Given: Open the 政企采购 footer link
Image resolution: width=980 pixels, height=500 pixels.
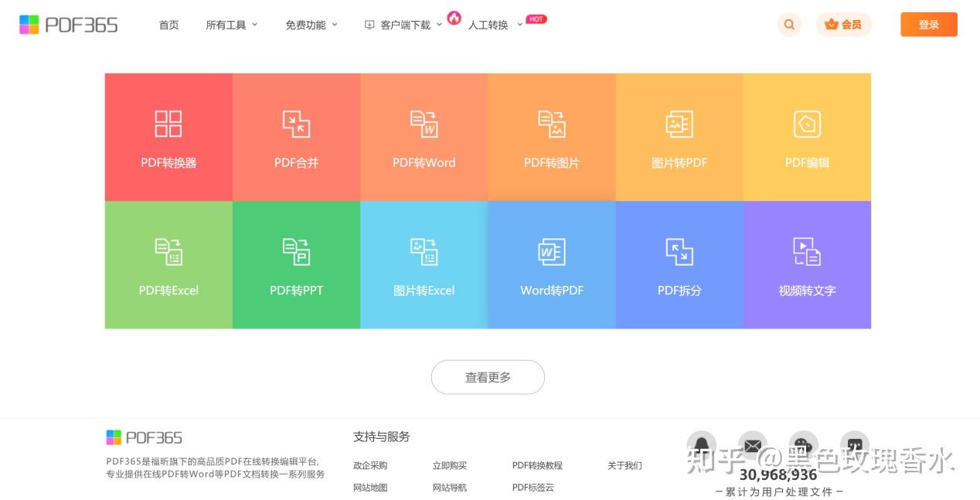Looking at the screenshot, I should (370, 465).
